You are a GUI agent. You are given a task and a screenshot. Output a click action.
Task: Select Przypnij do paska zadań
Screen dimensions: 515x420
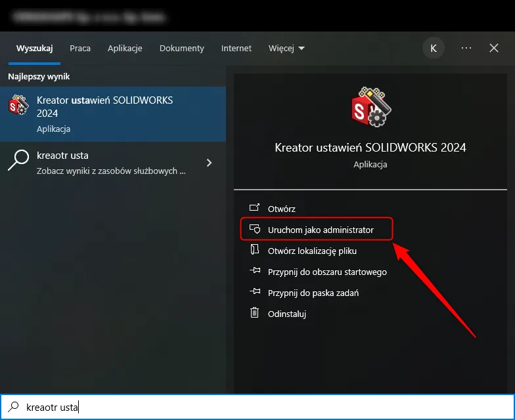pyautogui.click(x=313, y=293)
